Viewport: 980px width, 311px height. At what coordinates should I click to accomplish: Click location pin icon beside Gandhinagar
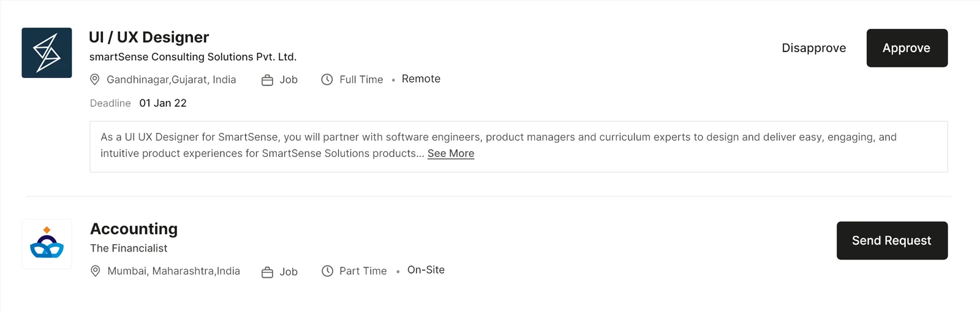[x=95, y=80]
